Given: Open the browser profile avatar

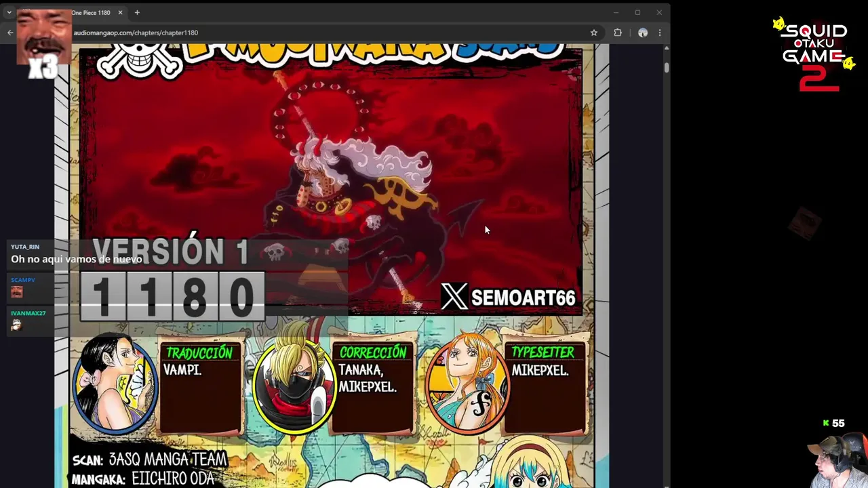Looking at the screenshot, I should tap(643, 33).
